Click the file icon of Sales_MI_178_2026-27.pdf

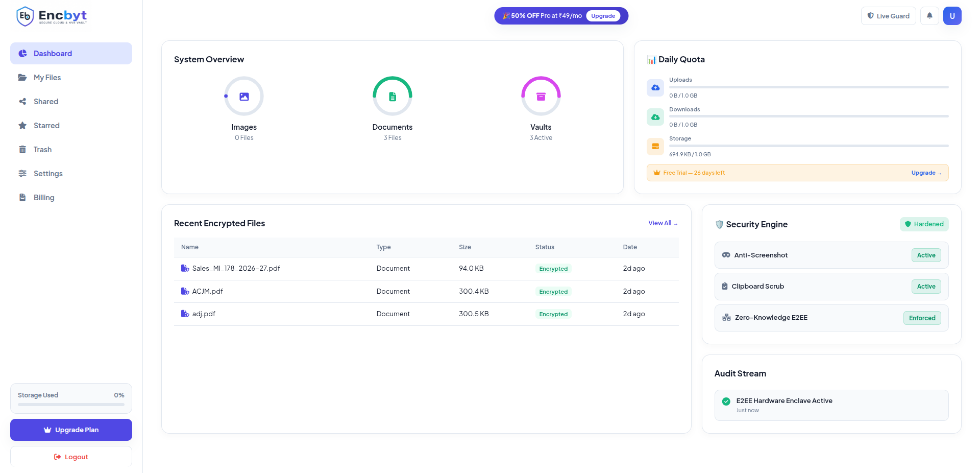coord(185,268)
